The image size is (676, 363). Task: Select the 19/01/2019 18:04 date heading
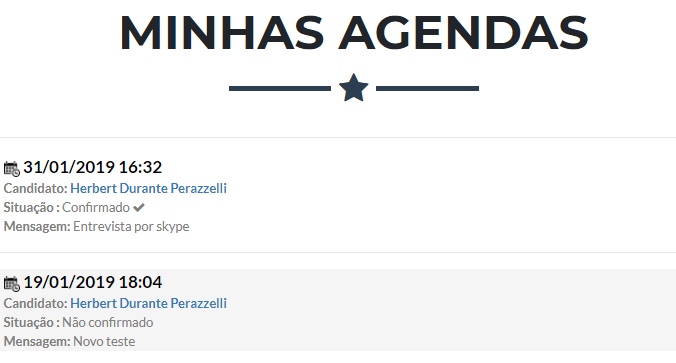tap(93, 282)
